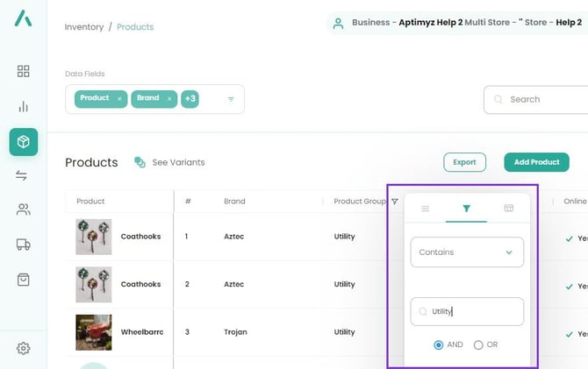Open the delivery truck icon in sidebar
Viewport: 588px width, 369px height.
coord(24,245)
